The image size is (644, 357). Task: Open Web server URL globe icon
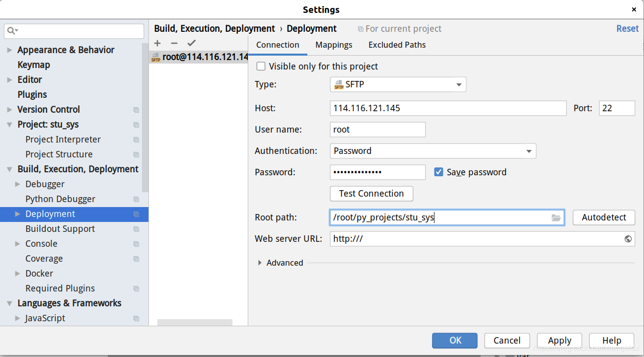coord(628,239)
